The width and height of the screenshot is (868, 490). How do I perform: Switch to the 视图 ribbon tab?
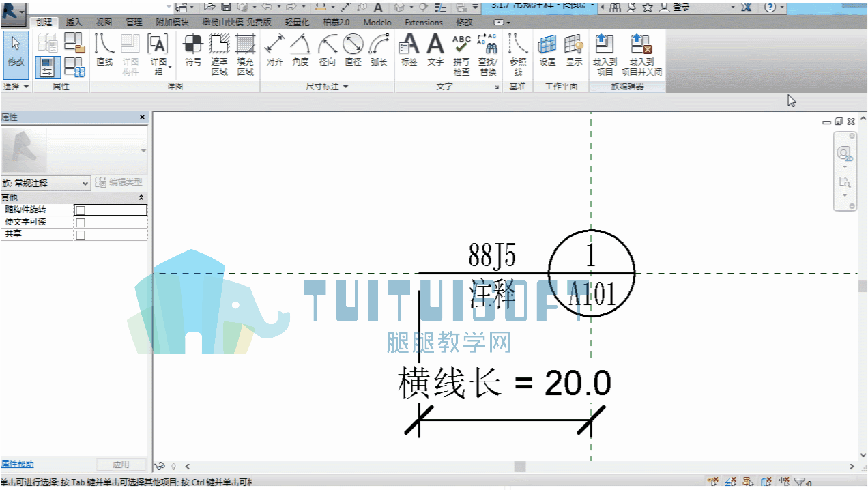[x=104, y=23]
